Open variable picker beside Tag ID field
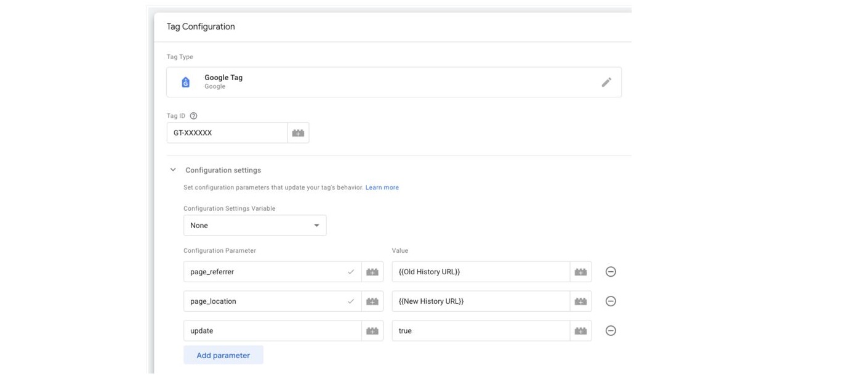868x392 pixels. point(297,132)
